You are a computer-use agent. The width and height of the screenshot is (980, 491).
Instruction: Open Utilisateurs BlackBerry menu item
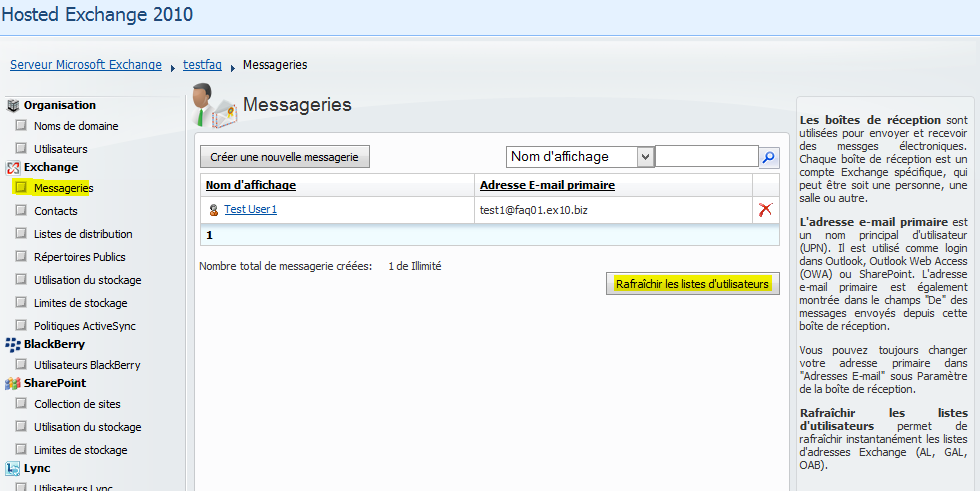click(87, 365)
